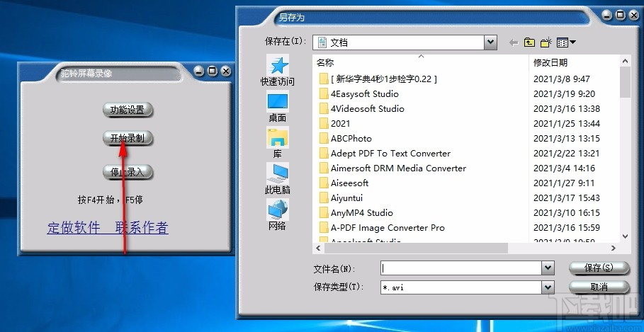Select 网络 in the places sidebar
This screenshot has width=644, height=332.
click(277, 215)
